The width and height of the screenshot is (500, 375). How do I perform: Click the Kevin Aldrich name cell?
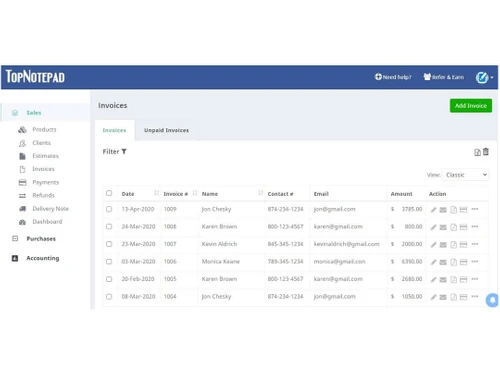tap(219, 244)
